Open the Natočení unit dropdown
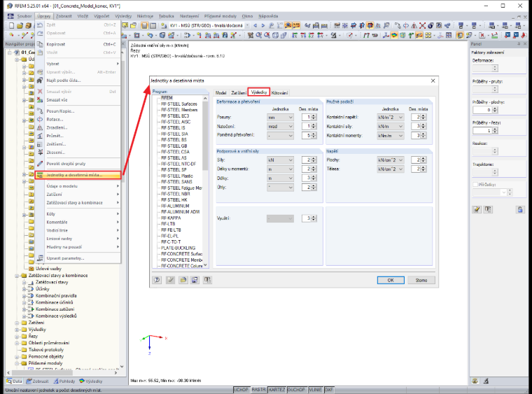532x394 pixels. (280, 126)
